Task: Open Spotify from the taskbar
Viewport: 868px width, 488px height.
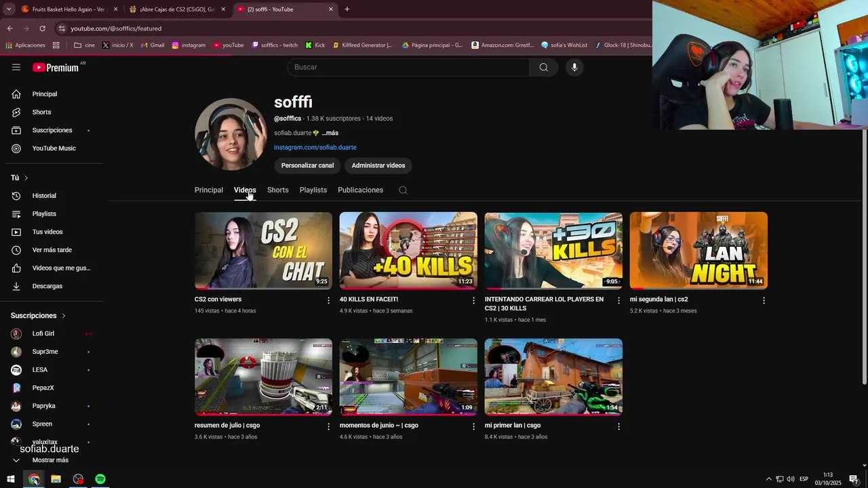Action: click(x=100, y=479)
